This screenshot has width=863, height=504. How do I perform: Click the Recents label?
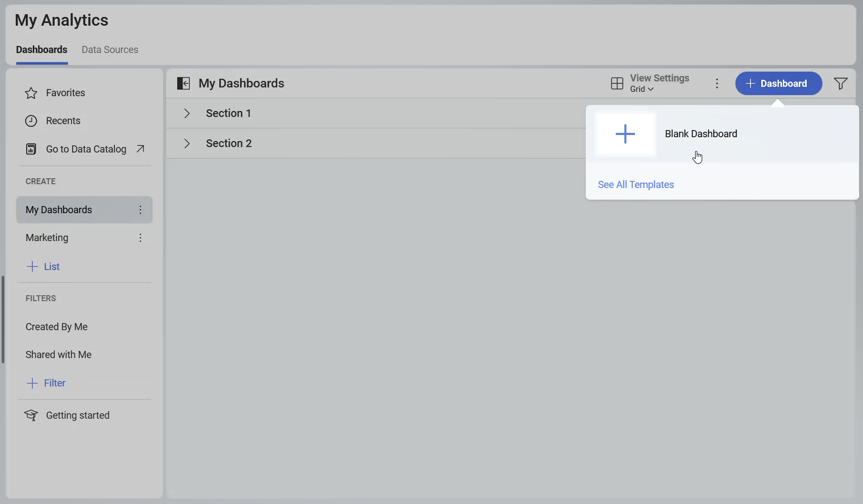[x=63, y=121]
